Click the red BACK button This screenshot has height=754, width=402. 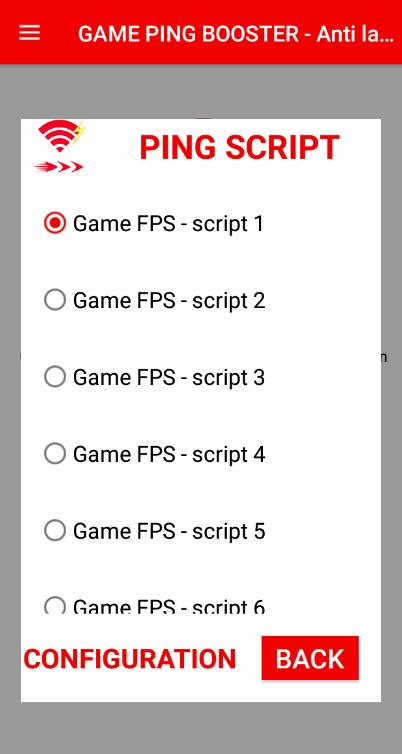tap(310, 658)
